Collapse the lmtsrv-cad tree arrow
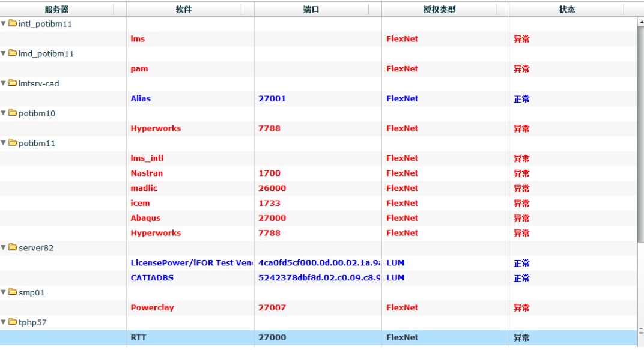 [x=4, y=83]
